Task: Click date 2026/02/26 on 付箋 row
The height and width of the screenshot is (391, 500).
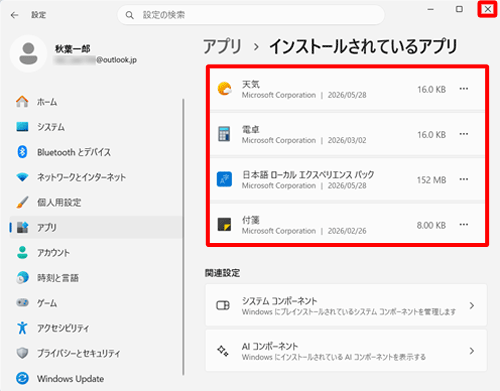Action: 347,231
